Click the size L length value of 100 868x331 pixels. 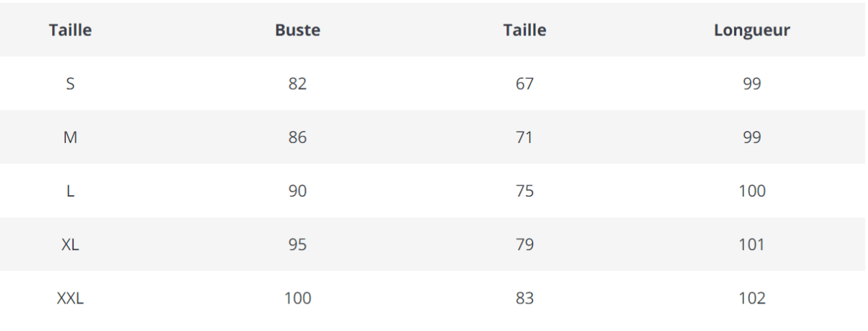pos(752,191)
